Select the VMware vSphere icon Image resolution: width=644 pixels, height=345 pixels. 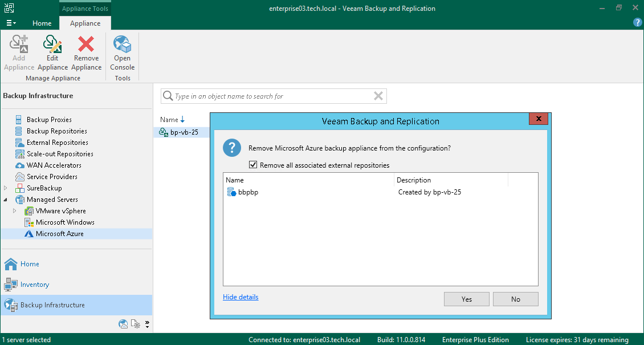click(x=28, y=211)
